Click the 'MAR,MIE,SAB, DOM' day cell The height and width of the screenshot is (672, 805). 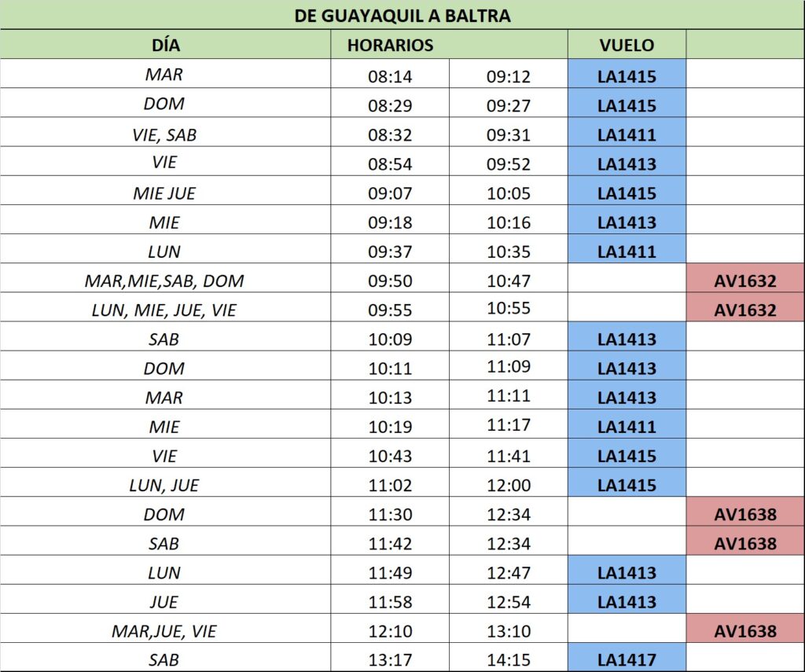click(x=165, y=281)
